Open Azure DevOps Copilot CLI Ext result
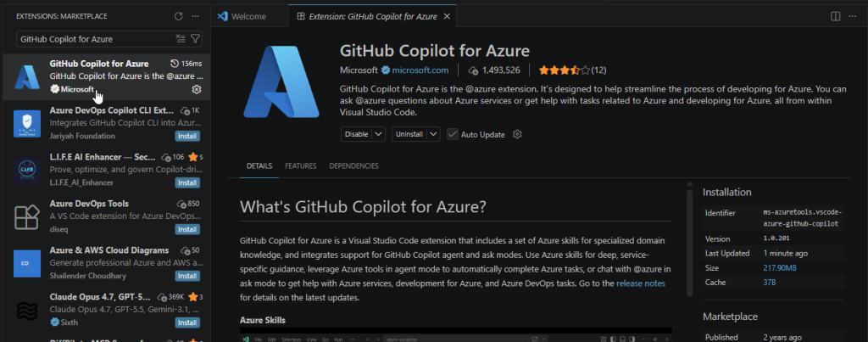Viewport: 868px width, 342px height. [106, 123]
